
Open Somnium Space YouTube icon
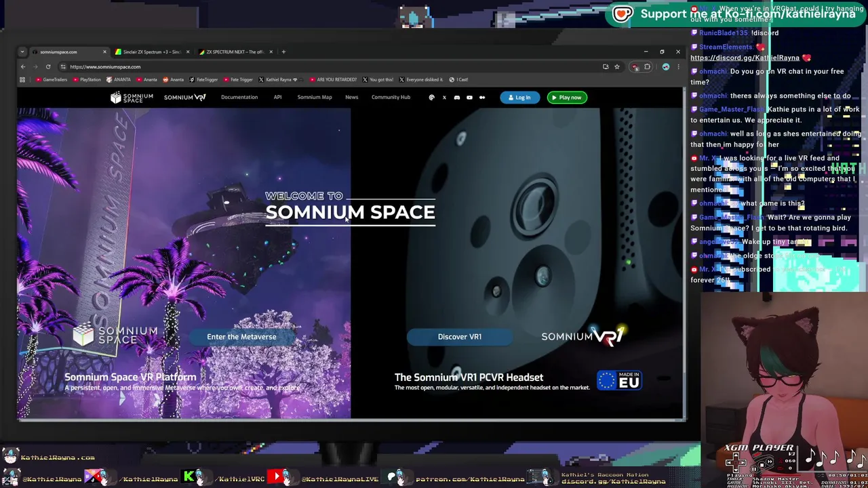pyautogui.click(x=469, y=98)
